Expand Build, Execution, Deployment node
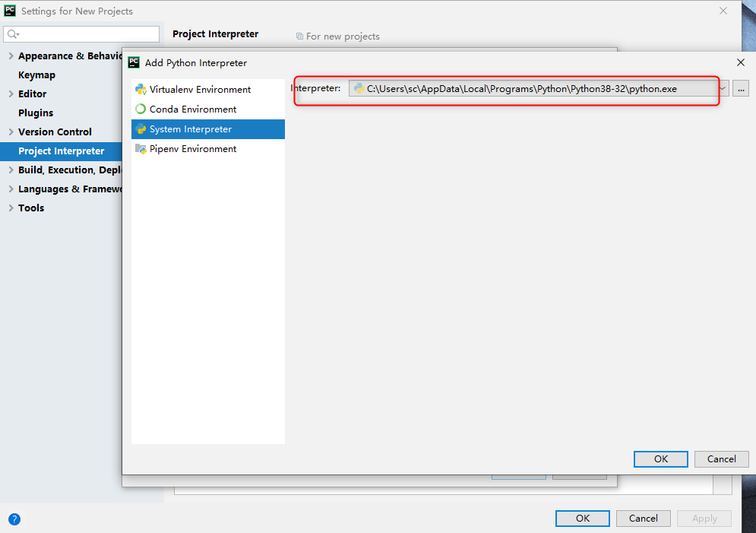 click(11, 170)
